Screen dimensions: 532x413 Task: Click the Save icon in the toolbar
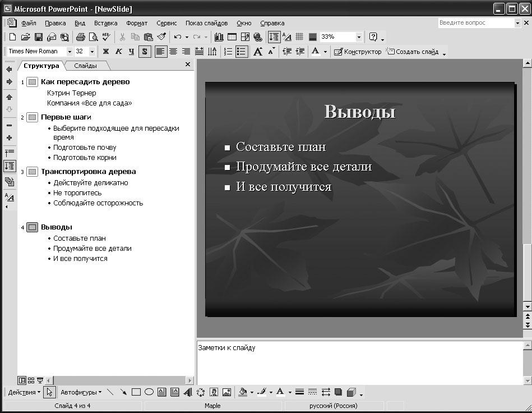point(39,37)
